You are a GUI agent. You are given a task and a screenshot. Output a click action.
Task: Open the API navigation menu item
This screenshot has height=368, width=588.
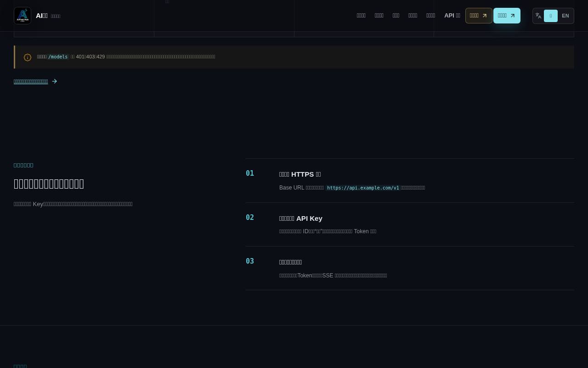coord(452,16)
